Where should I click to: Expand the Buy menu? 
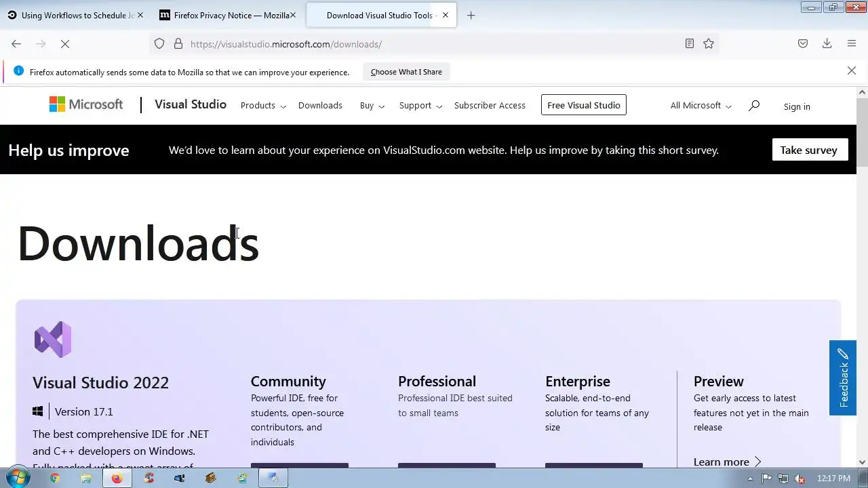point(372,105)
